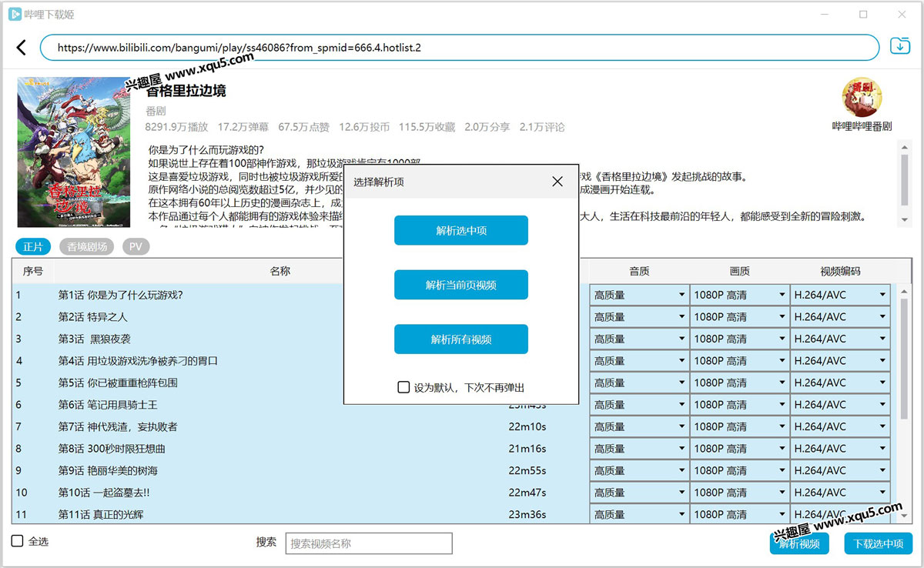Click the 音质 column header

coord(639,271)
